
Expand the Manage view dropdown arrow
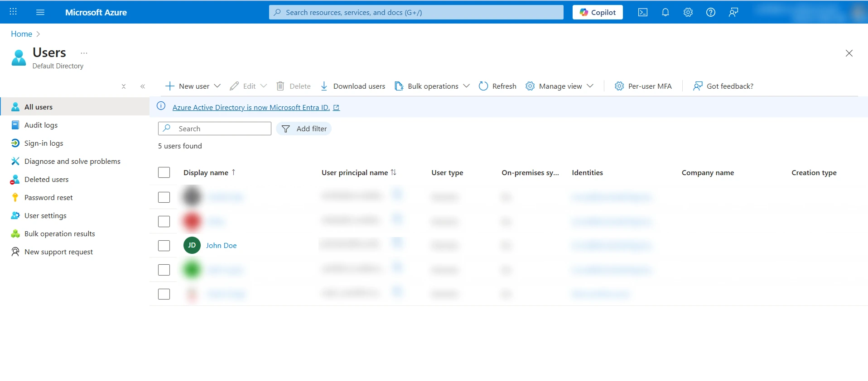[x=590, y=86]
